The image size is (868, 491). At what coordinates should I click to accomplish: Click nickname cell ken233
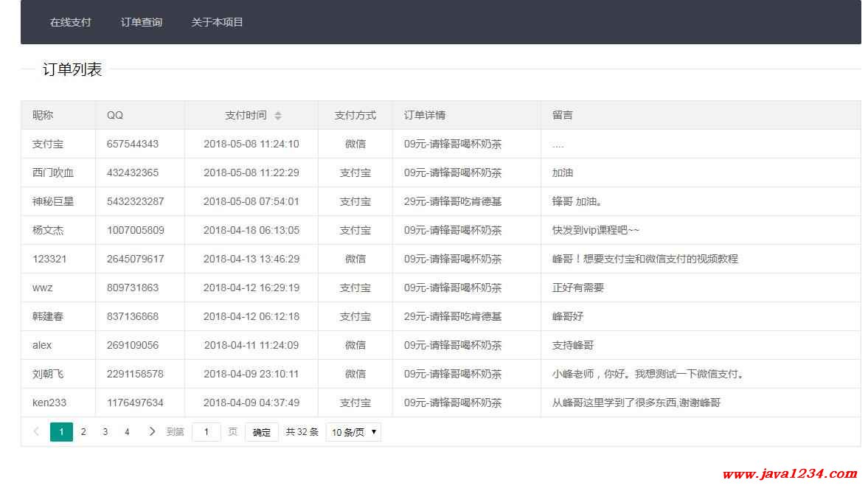click(49, 403)
